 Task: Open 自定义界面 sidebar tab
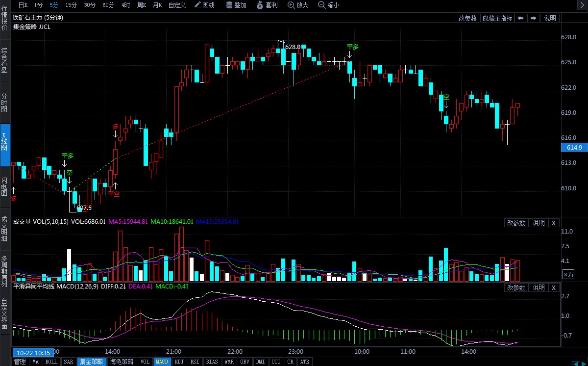(4, 313)
